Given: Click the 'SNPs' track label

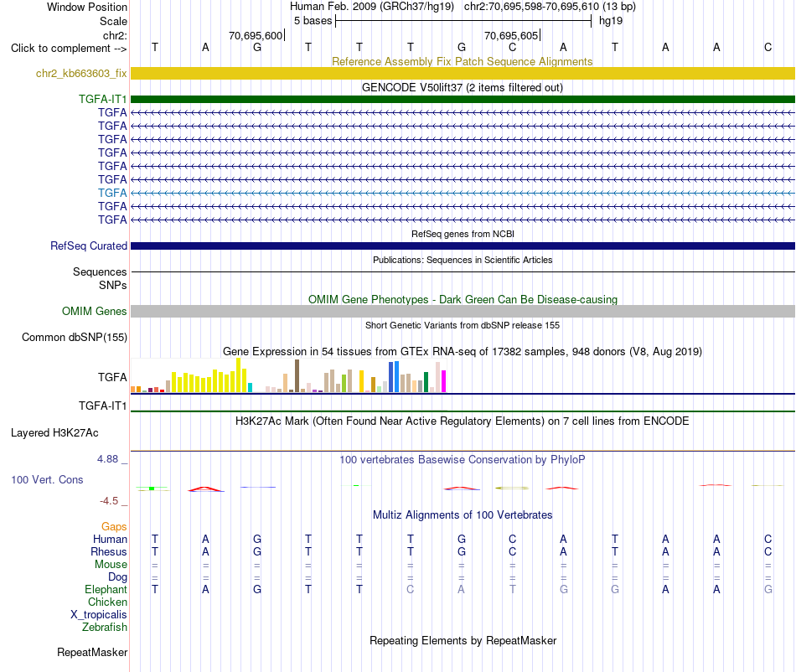Looking at the screenshot, I should (x=113, y=285).
